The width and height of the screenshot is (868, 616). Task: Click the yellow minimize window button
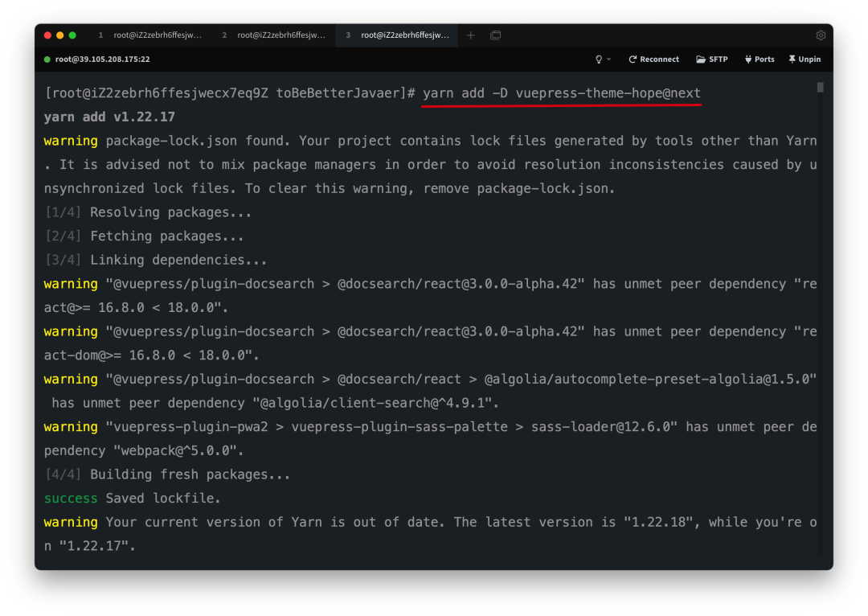[x=59, y=35]
